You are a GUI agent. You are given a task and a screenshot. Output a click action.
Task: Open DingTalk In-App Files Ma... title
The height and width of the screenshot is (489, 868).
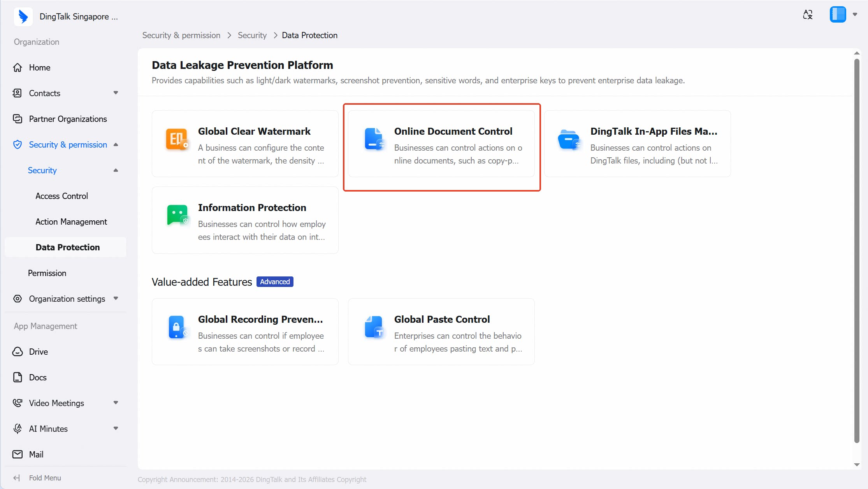click(x=654, y=131)
